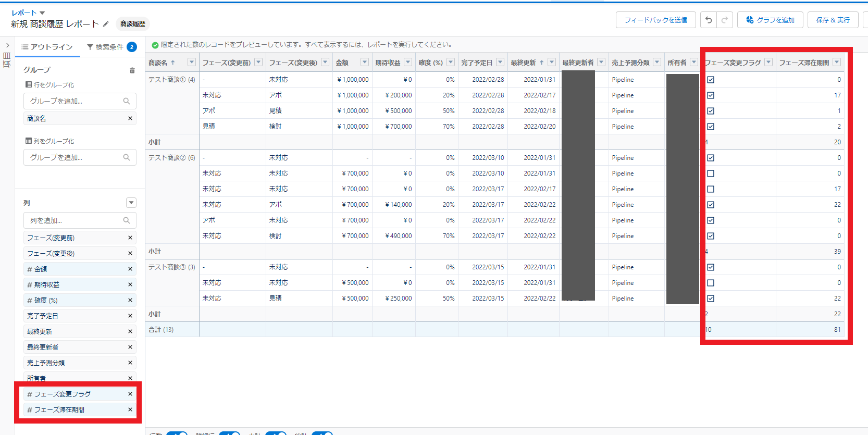Click フィードバックを送信 button
Viewport: 868px width, 435px height.
[656, 20]
